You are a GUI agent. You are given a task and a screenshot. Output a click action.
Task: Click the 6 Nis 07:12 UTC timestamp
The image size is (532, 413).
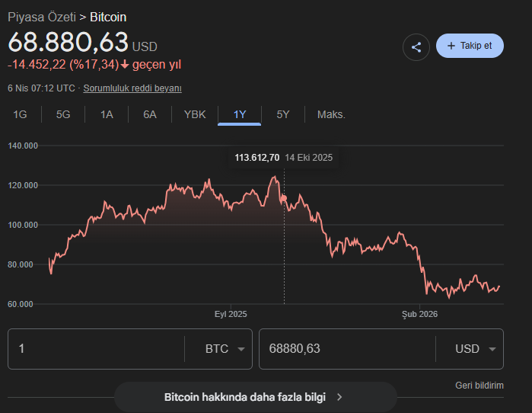(x=41, y=88)
